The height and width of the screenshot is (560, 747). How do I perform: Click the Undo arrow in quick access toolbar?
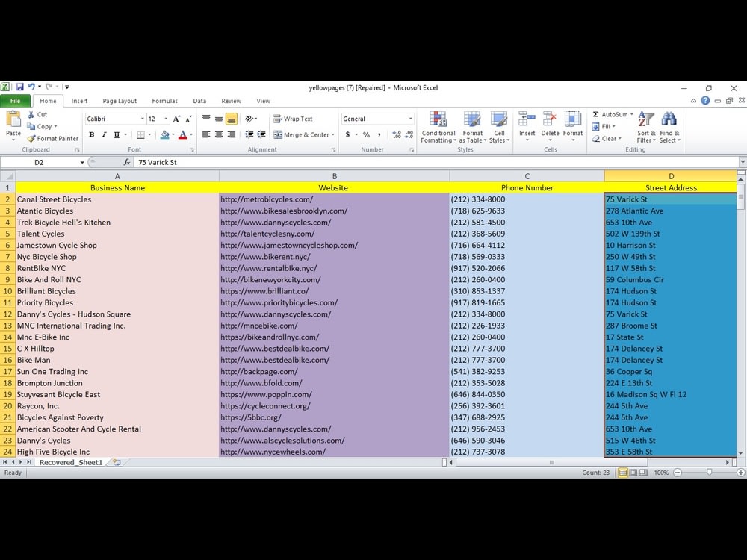(31, 87)
